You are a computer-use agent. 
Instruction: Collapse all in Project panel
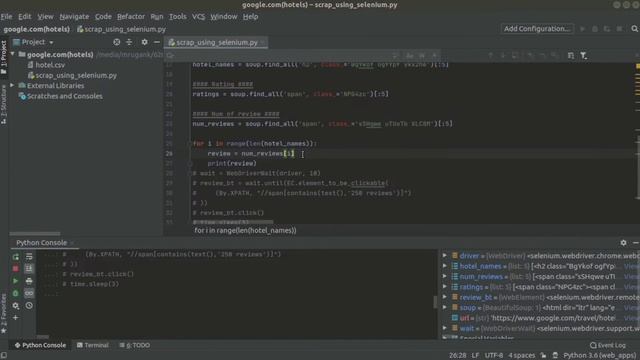[129, 42]
